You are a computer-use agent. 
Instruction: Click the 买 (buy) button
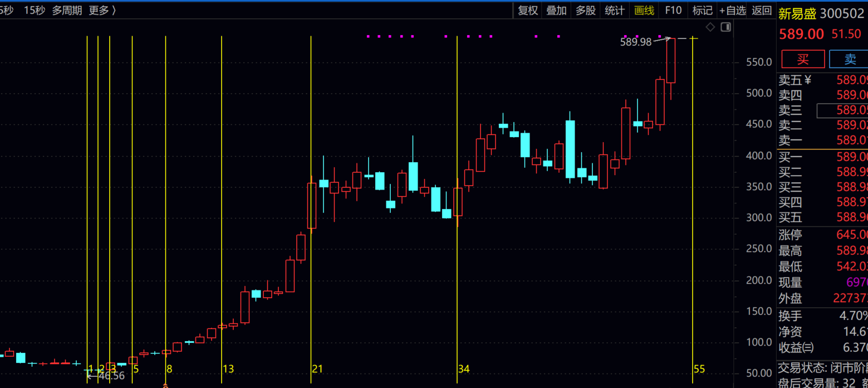point(802,59)
